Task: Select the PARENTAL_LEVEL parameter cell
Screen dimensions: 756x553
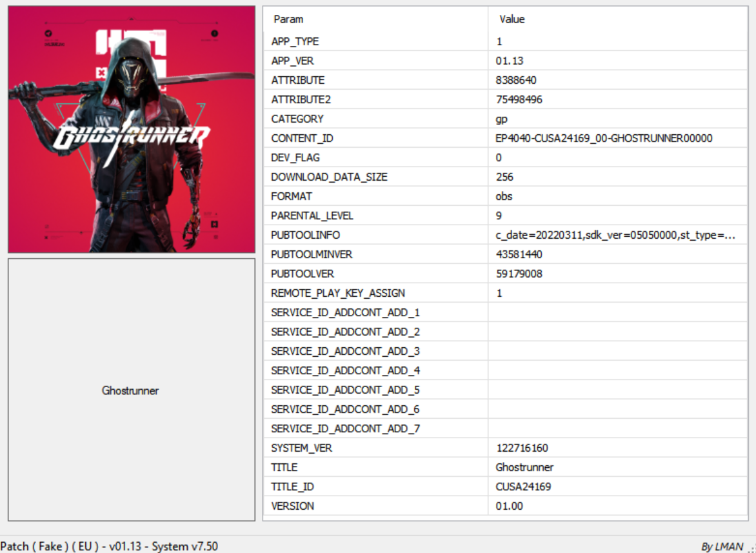Action: [x=375, y=216]
